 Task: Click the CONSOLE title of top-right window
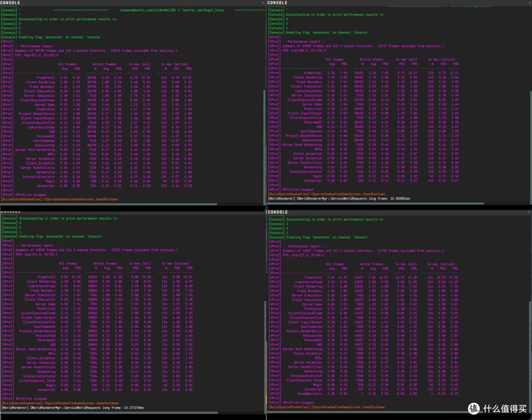[277, 3]
